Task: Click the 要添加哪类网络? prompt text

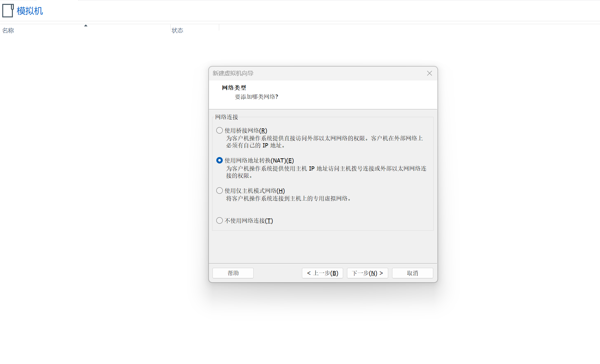Action: (257, 97)
